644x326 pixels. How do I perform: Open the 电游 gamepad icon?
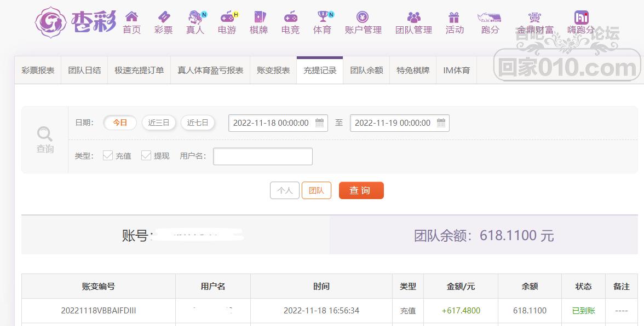pyautogui.click(x=227, y=17)
